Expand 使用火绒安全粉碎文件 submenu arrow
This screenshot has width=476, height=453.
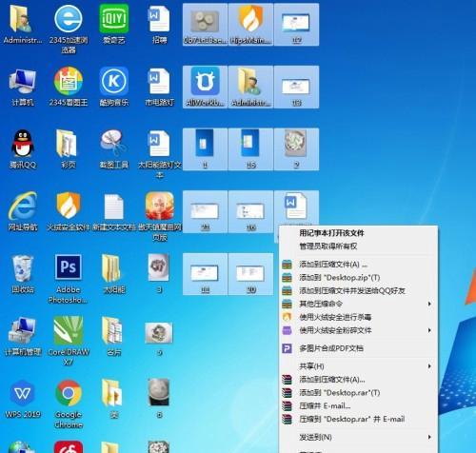click(429, 330)
